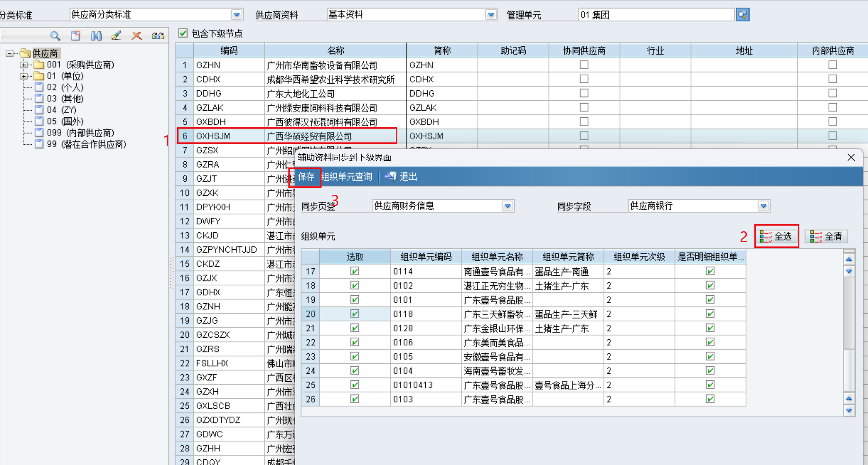
Task: Click the magnifier search icon in tree toolbar
Action: [55, 35]
